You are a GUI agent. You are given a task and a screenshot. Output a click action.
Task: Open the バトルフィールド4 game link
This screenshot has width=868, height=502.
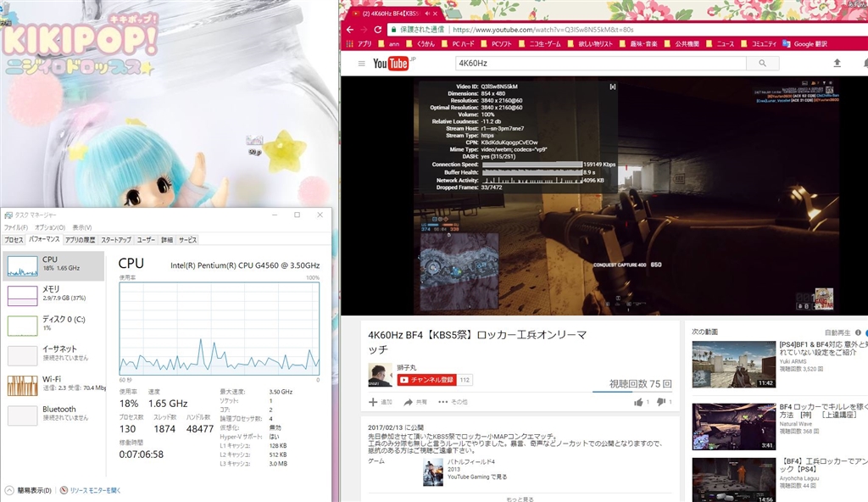click(471, 461)
